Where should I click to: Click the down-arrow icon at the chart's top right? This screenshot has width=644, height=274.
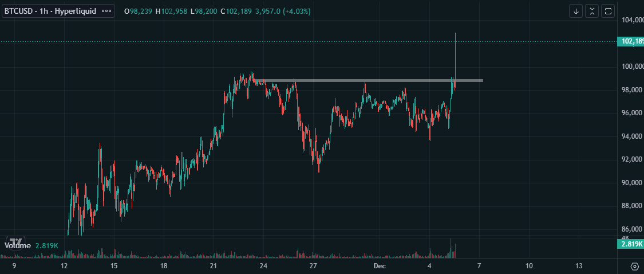pyautogui.click(x=576, y=11)
